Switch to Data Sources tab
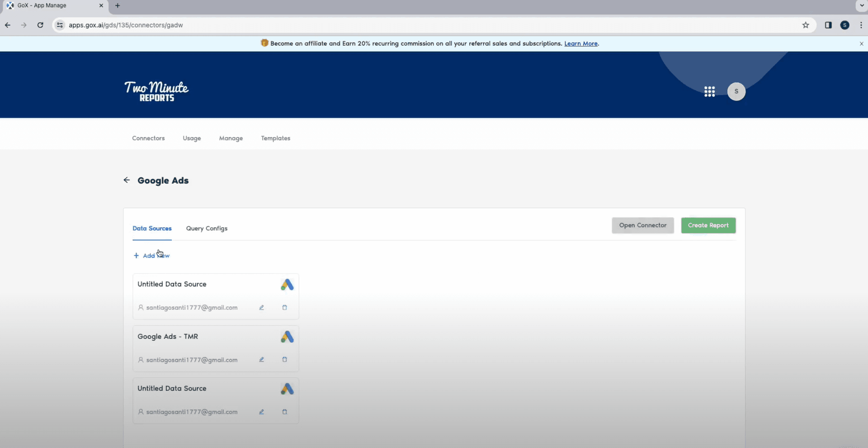 click(x=152, y=229)
